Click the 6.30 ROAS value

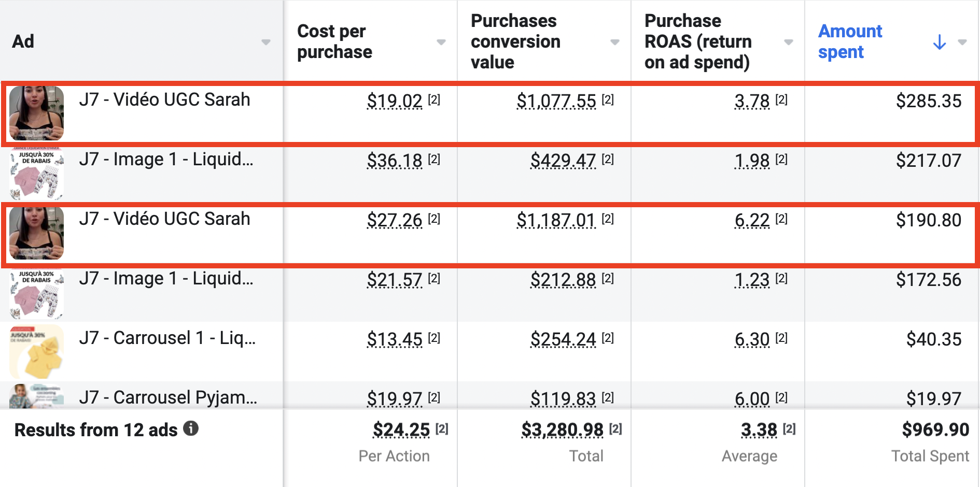pyautogui.click(x=752, y=339)
